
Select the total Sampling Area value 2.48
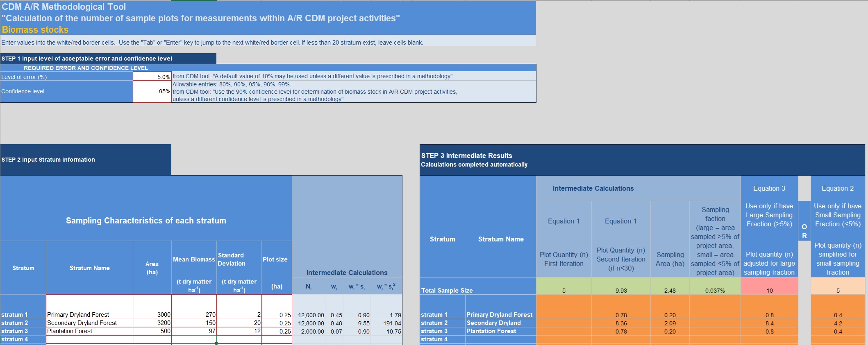[x=670, y=290]
